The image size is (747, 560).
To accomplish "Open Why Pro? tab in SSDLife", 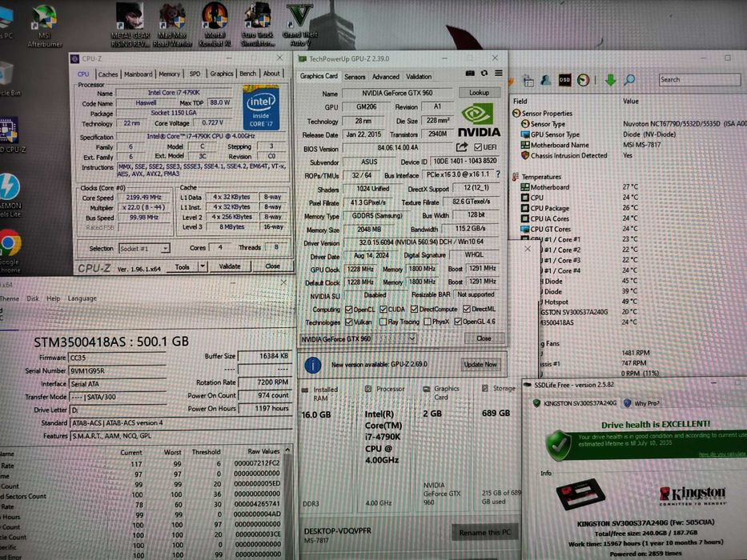I will tap(641, 403).
